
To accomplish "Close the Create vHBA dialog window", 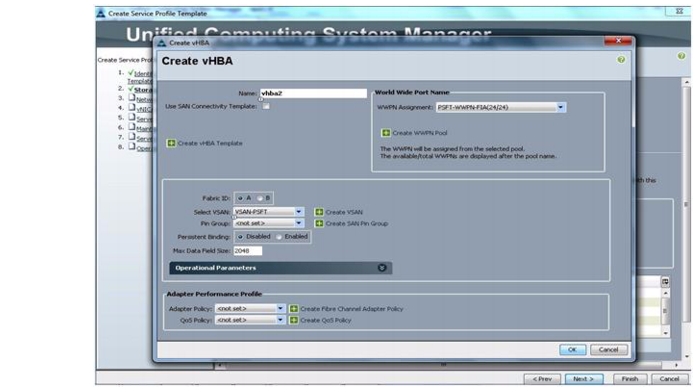I will point(618,41).
